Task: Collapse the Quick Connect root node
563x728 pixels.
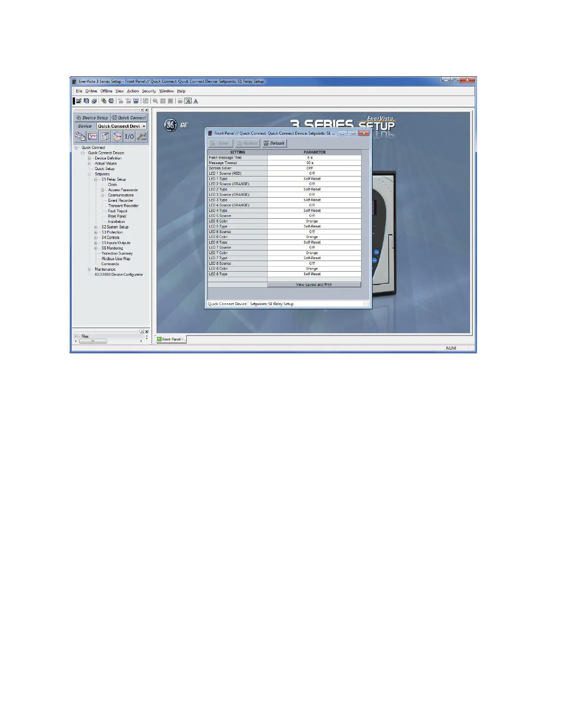Action: (76, 148)
